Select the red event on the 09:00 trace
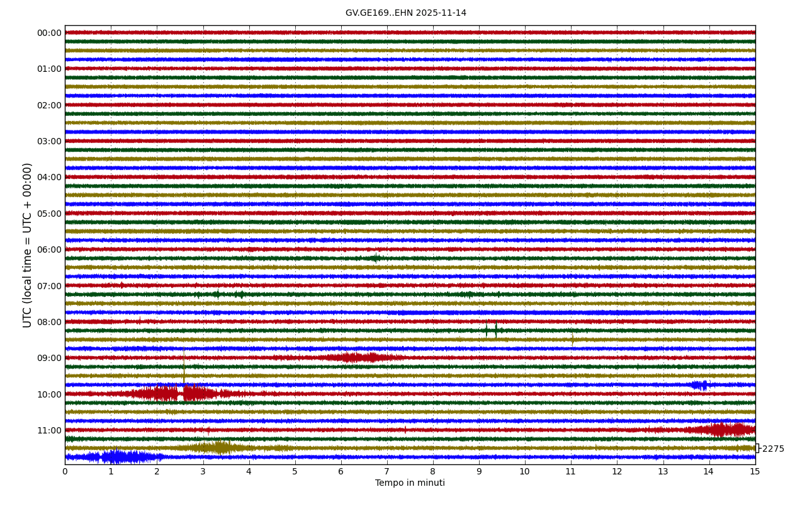 359,358
